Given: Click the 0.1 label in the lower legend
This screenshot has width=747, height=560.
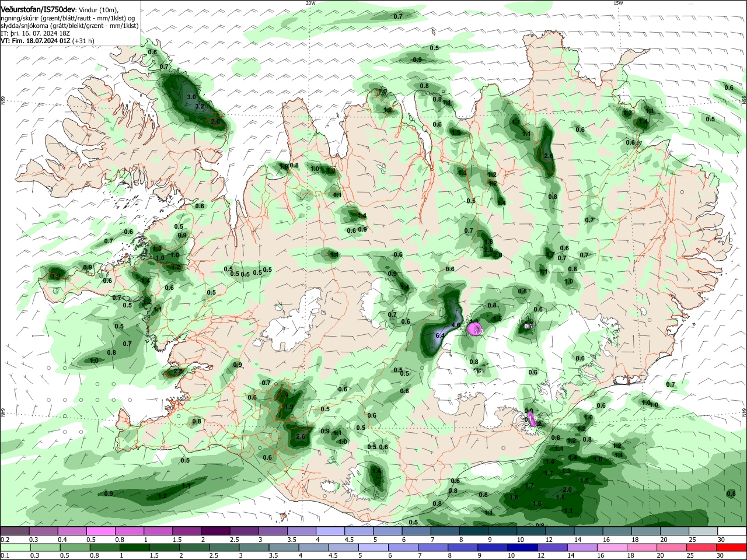Looking at the screenshot, I should pyautogui.click(x=5, y=556).
